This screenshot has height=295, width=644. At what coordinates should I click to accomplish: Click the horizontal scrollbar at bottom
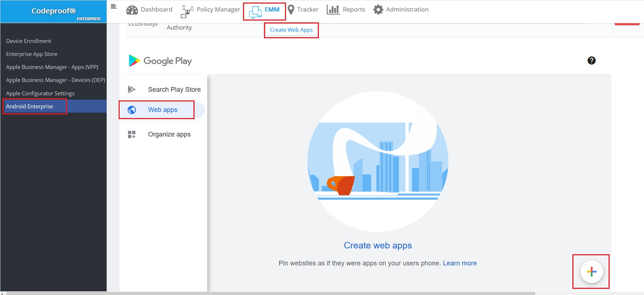(270, 293)
